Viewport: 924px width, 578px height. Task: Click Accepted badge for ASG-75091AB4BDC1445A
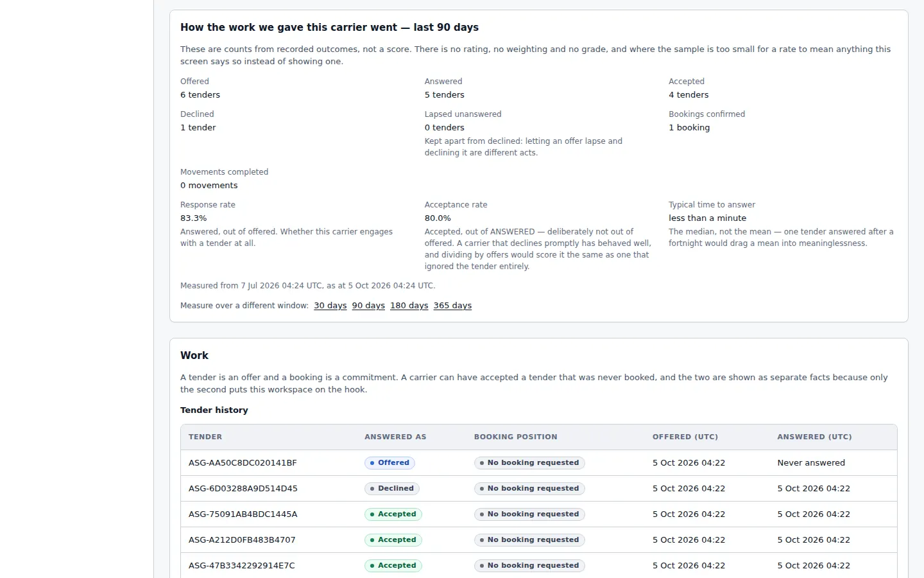pos(393,514)
